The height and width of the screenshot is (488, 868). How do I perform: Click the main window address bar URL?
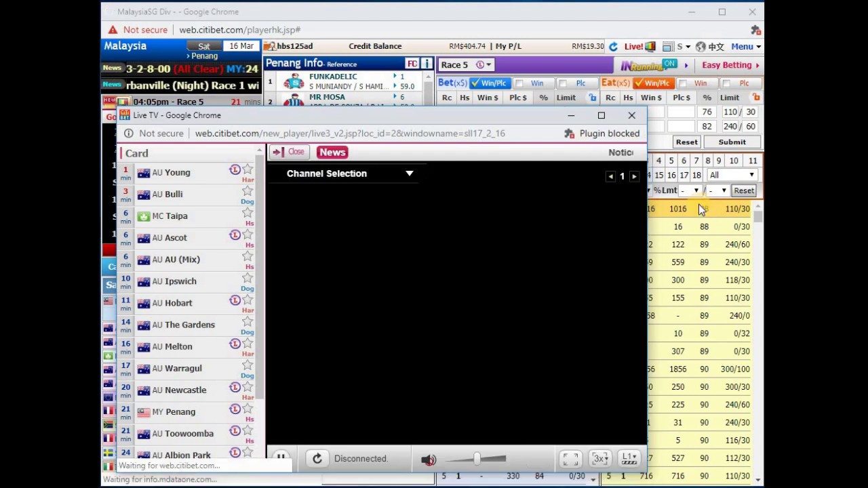point(239,30)
